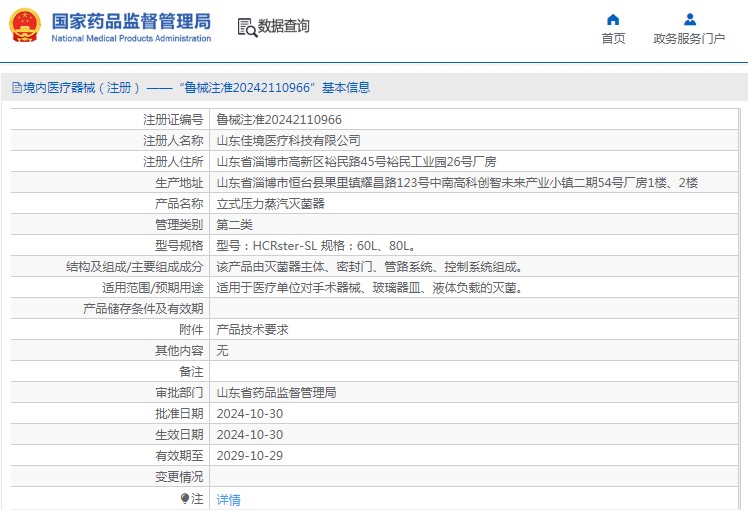This screenshot has width=748, height=510.
Task: Click the 注册人住所 label
Action: click(173, 161)
